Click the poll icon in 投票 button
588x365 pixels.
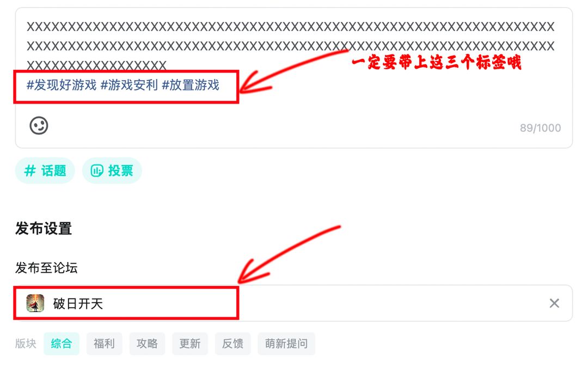pos(97,171)
